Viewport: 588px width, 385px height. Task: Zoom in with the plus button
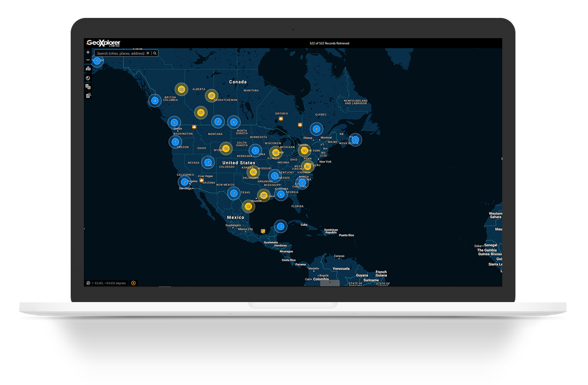pyautogui.click(x=88, y=52)
